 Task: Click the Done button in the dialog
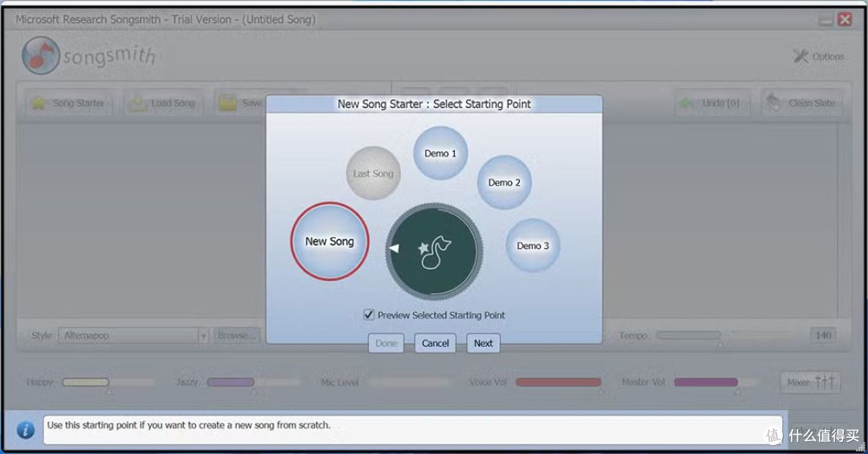[x=386, y=343]
